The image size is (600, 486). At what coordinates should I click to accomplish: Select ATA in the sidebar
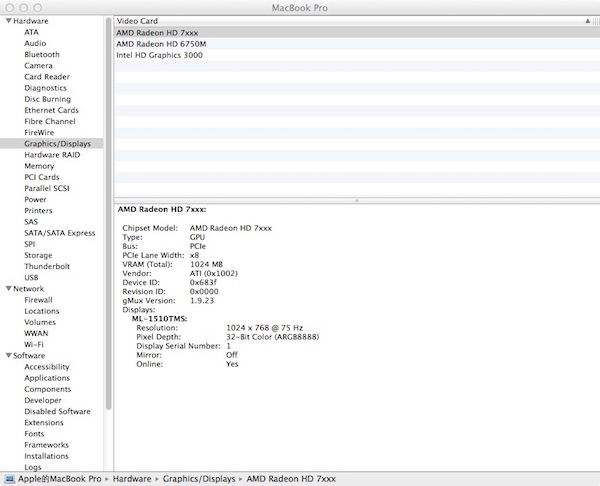31,32
